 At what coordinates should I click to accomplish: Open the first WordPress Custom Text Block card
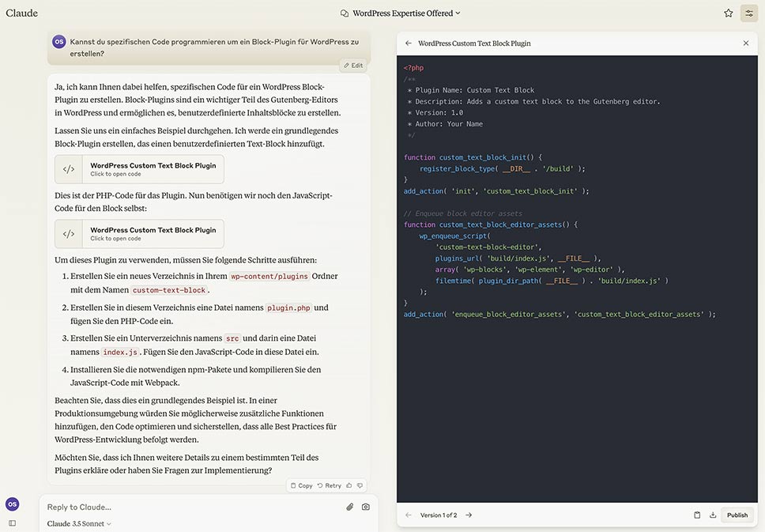click(140, 169)
